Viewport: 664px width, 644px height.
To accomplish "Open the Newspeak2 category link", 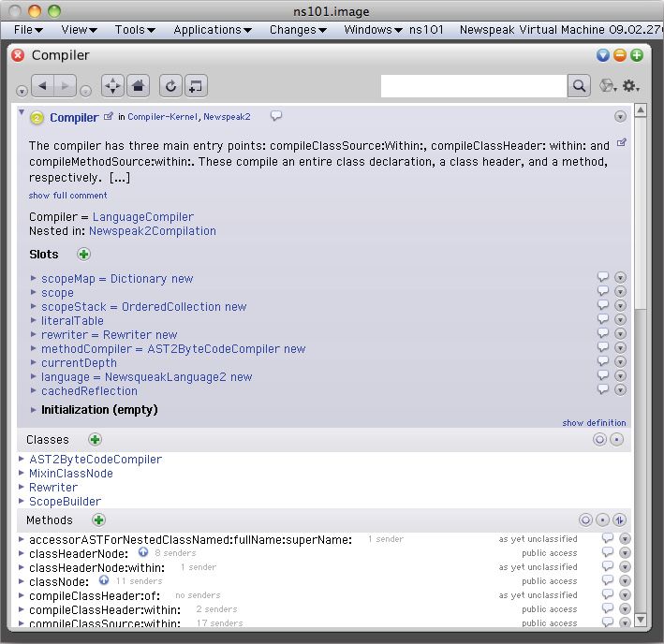I will coord(227,117).
